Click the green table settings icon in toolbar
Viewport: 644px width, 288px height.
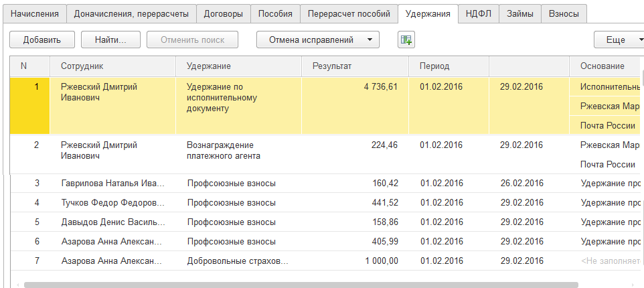point(406,40)
